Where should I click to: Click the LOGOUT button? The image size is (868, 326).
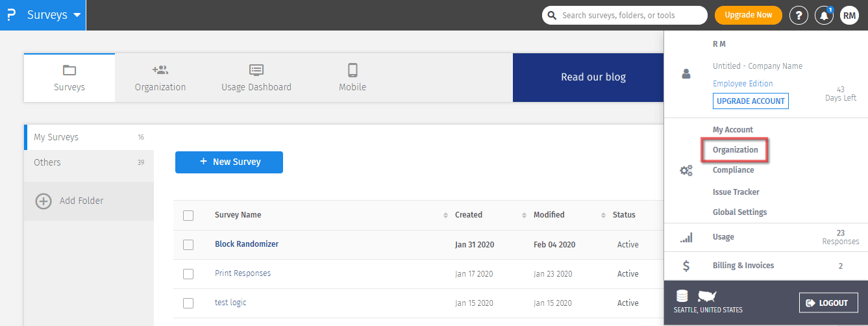click(x=828, y=303)
